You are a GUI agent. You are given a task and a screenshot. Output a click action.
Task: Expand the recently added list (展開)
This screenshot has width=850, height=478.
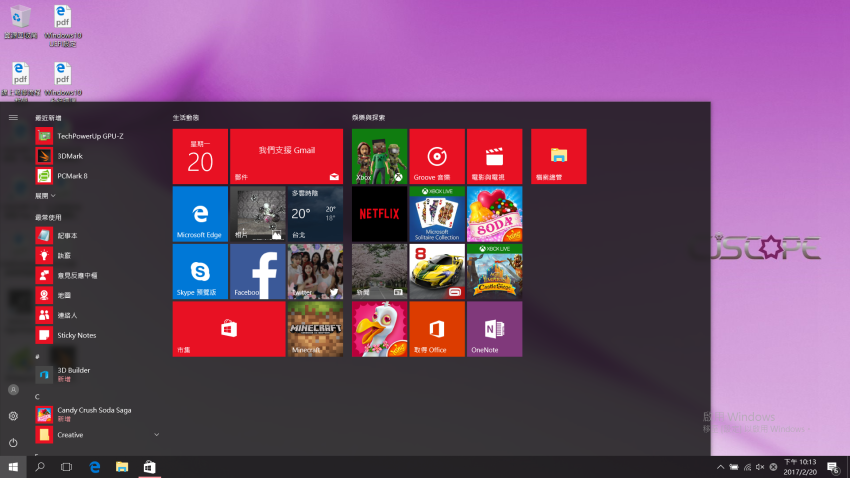(46, 196)
